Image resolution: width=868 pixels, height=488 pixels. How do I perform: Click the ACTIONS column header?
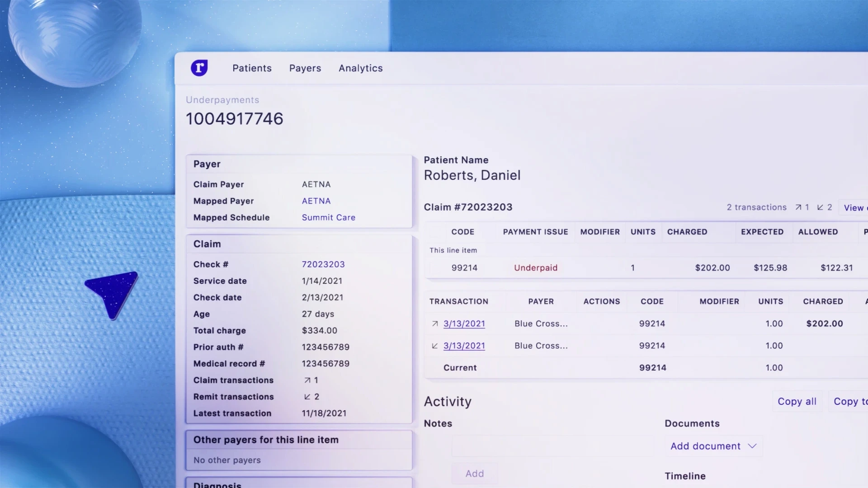602,301
